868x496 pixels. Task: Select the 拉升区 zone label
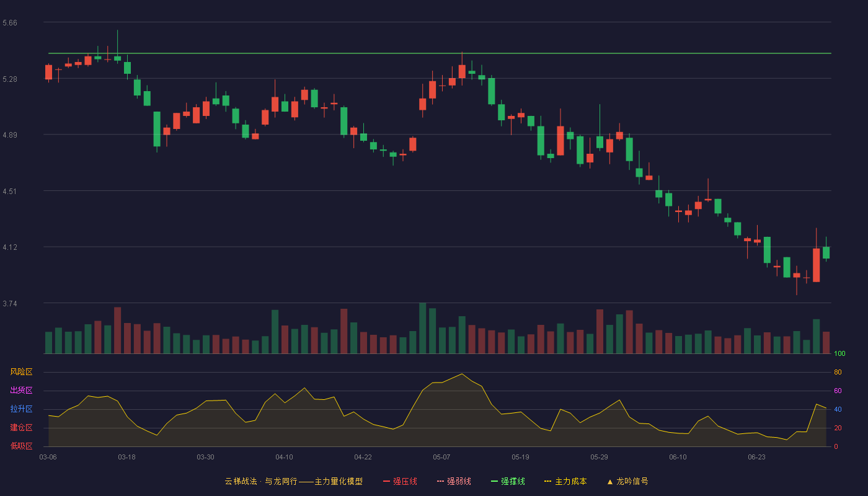(x=21, y=409)
